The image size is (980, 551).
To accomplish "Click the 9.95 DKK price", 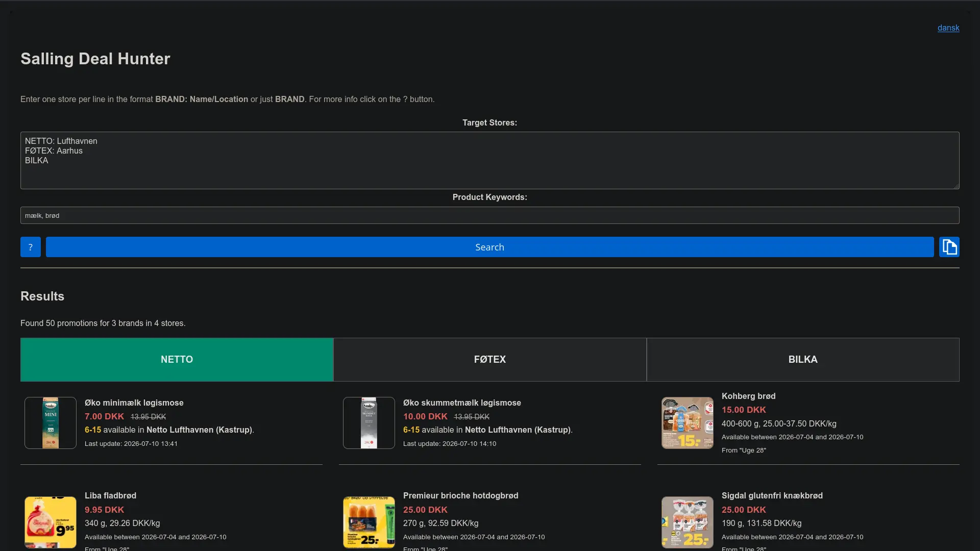I will [x=104, y=510].
